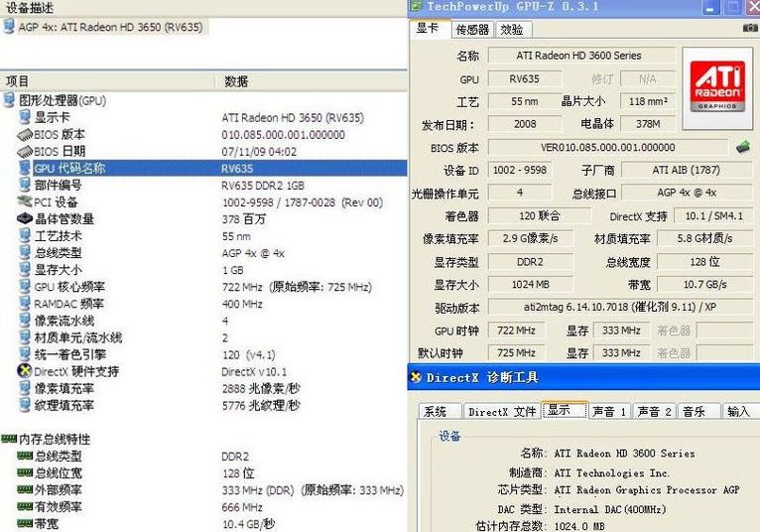Click the 内存总线特性 memory icon
This screenshot has height=532, width=760.
point(9,439)
